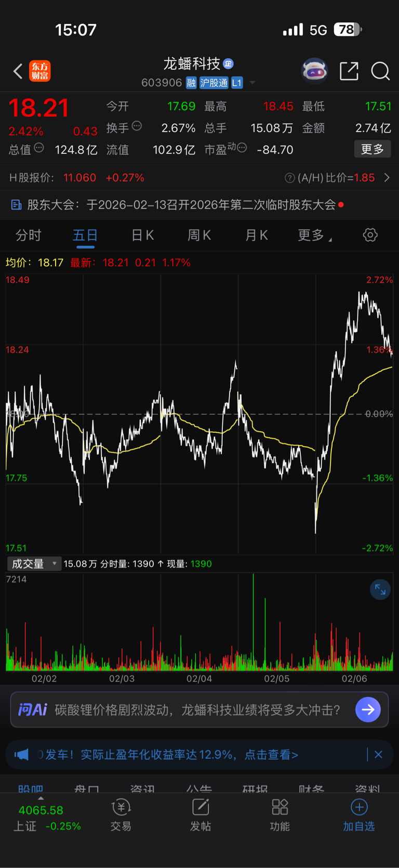Tap the AI question input field

[199, 709]
